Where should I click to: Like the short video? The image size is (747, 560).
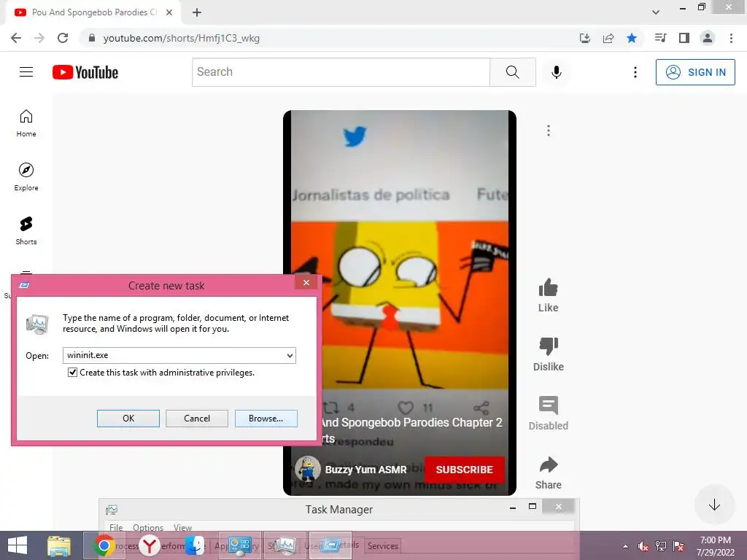tap(549, 295)
